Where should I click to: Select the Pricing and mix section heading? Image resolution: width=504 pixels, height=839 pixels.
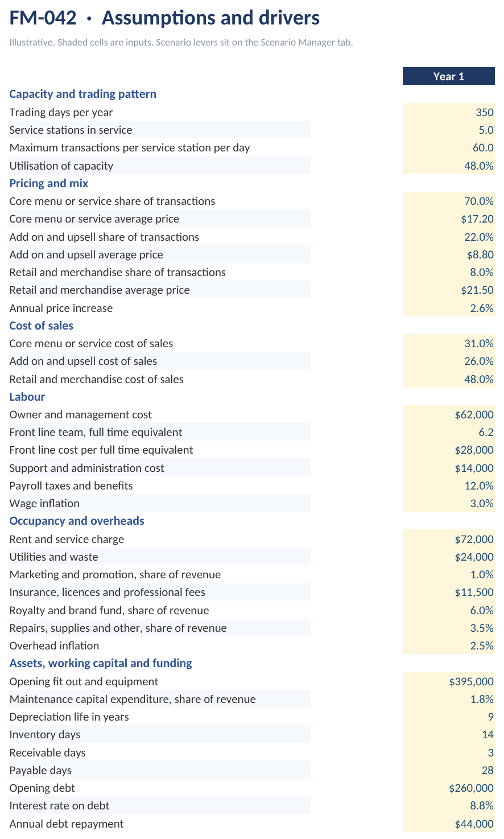pyautogui.click(x=49, y=183)
